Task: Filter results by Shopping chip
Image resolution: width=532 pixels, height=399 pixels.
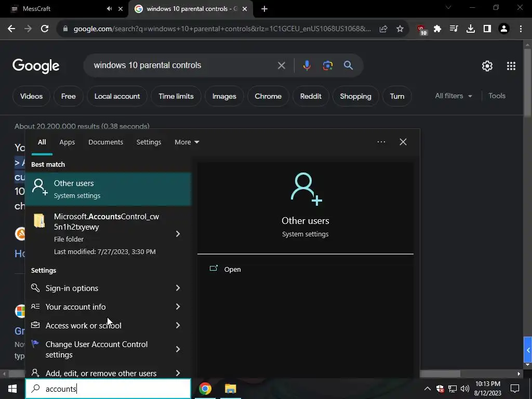Action: pos(355,96)
